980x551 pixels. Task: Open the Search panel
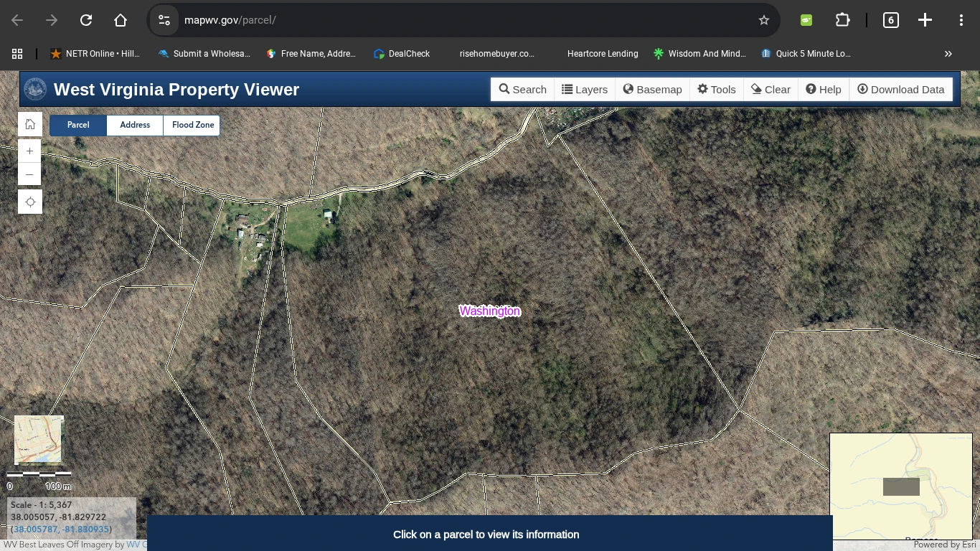pos(522,89)
